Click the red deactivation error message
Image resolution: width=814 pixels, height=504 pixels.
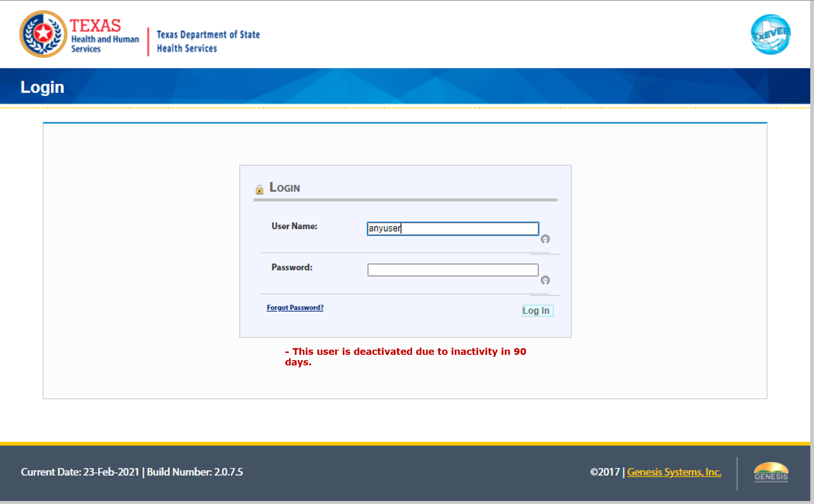[406, 357]
